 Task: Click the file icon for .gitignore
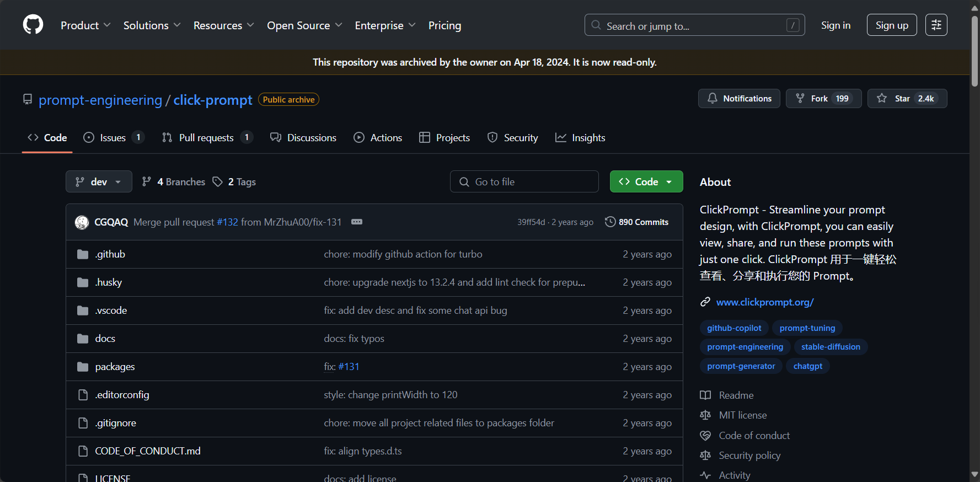(x=83, y=423)
